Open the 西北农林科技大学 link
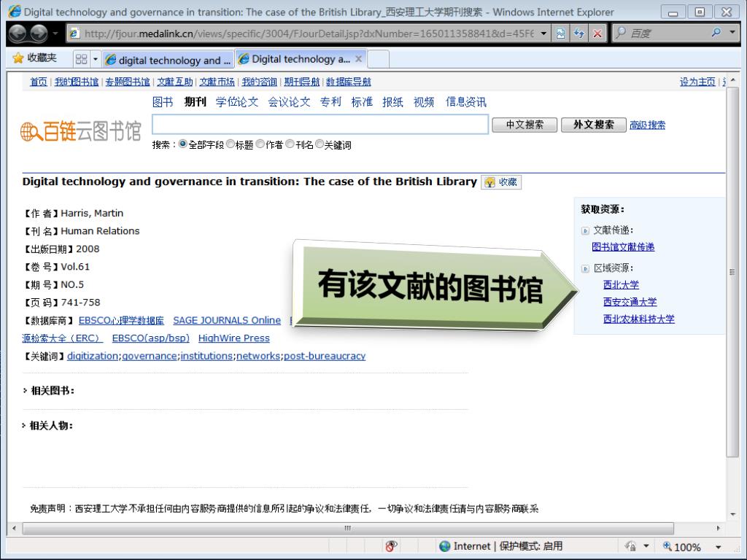Image resolution: width=747 pixels, height=560 pixels. tap(639, 319)
